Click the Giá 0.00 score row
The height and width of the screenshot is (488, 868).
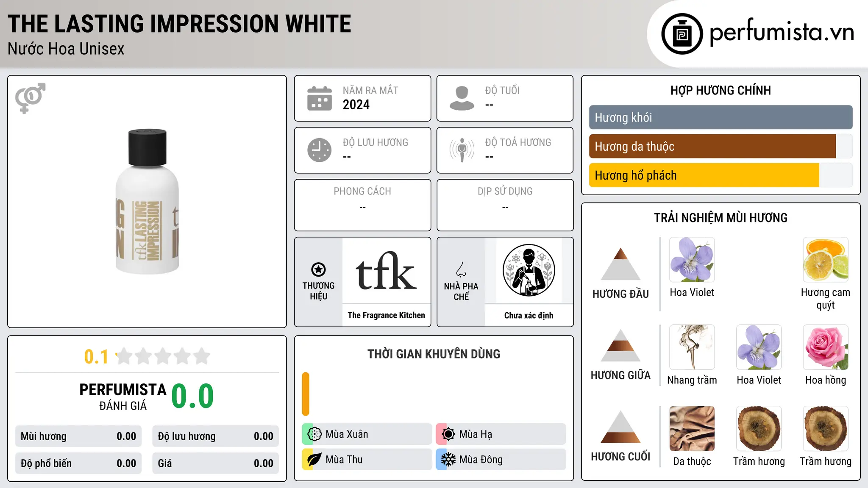(215, 463)
